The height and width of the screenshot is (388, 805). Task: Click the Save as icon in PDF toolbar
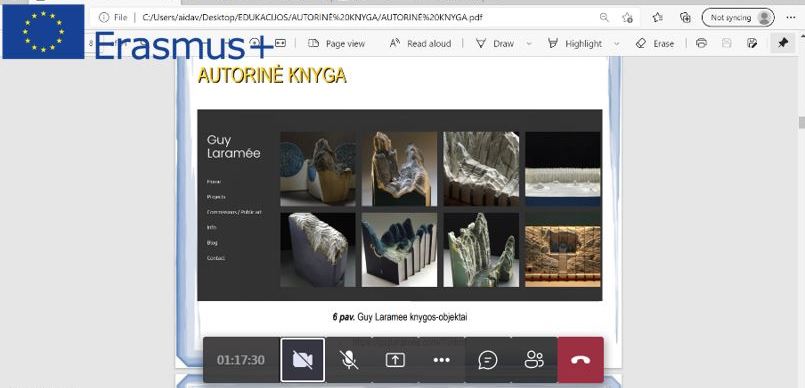click(x=752, y=44)
